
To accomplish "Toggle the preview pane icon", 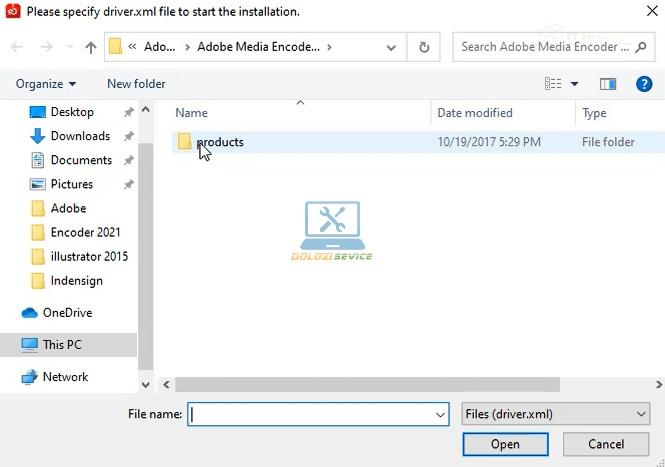I will [608, 84].
